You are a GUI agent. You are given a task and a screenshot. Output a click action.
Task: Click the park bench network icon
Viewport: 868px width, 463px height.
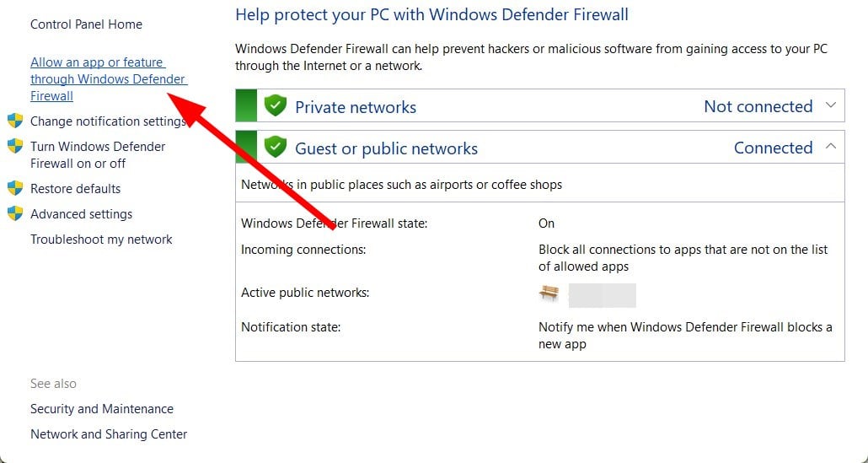(549, 293)
